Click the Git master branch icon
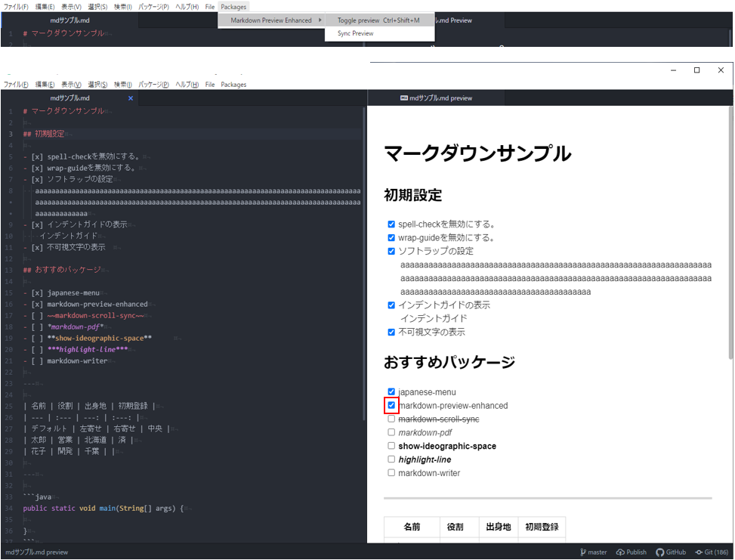The width and height of the screenshot is (735, 560). coord(582,552)
